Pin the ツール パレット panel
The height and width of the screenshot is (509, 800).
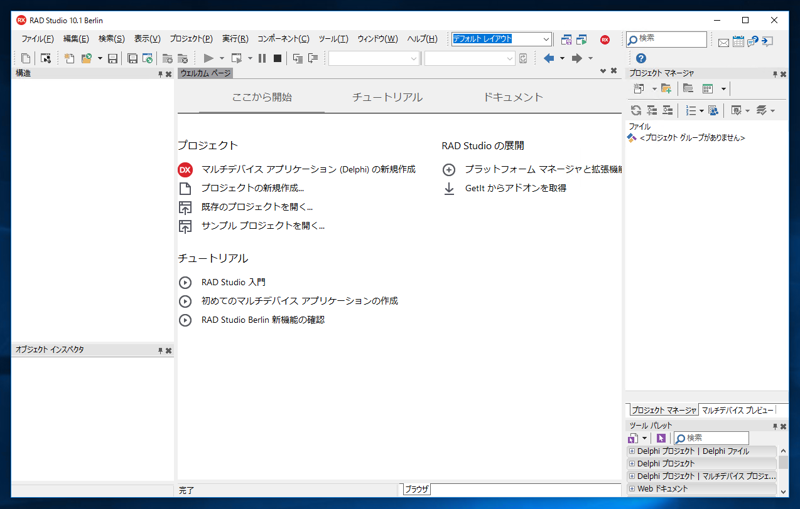click(x=775, y=426)
